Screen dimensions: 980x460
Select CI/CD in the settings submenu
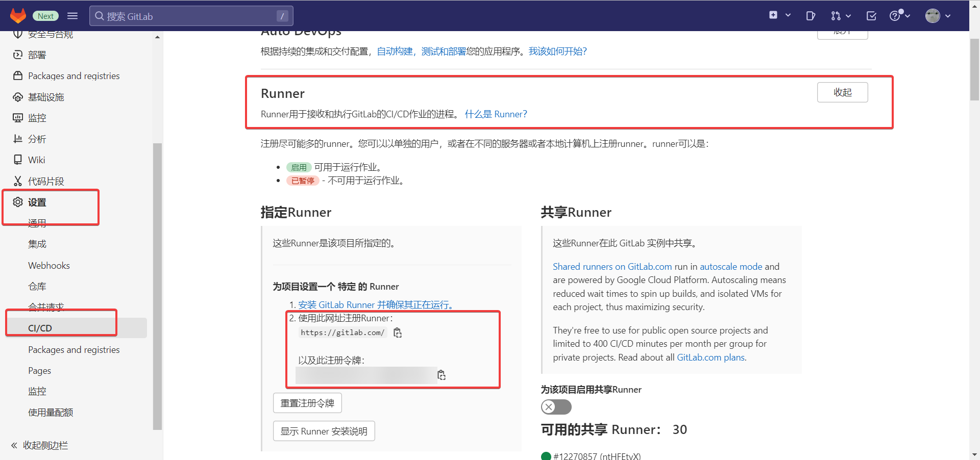coord(40,328)
